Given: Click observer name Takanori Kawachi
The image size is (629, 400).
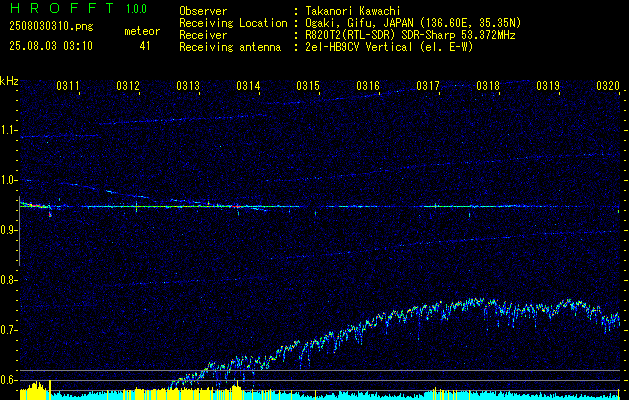Looking at the screenshot, I should (x=353, y=11).
